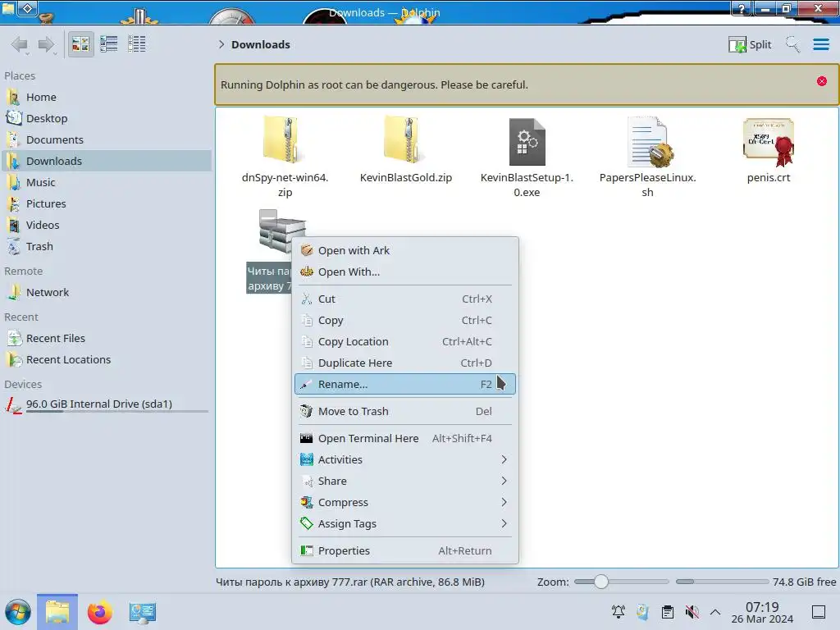Open Pictures in Places panel

106,204
